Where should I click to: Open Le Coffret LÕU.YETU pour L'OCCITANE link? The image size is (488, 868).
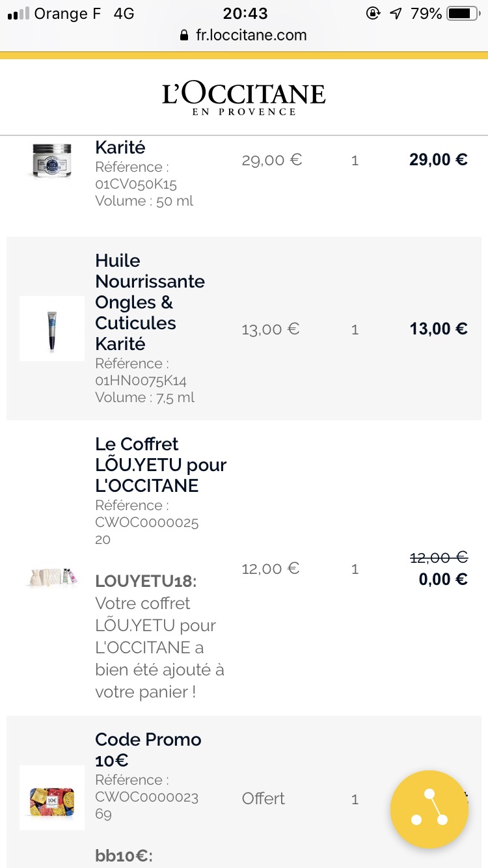click(x=161, y=465)
